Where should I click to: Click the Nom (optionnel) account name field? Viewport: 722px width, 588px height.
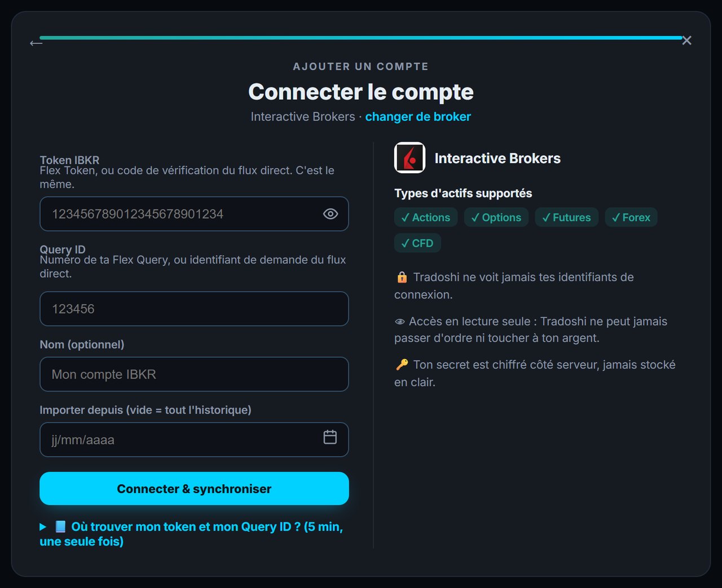point(194,374)
